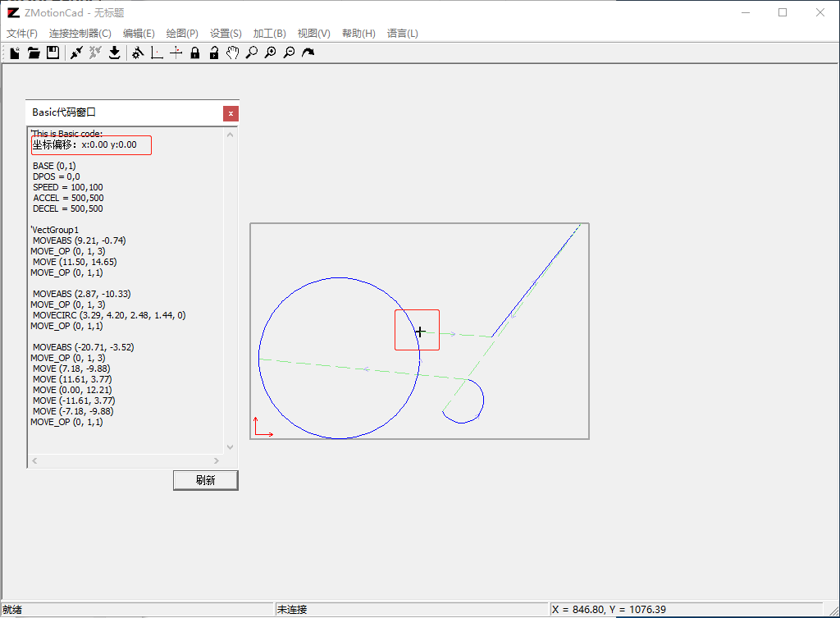Click the code panel scroll down arrow

[x=230, y=447]
